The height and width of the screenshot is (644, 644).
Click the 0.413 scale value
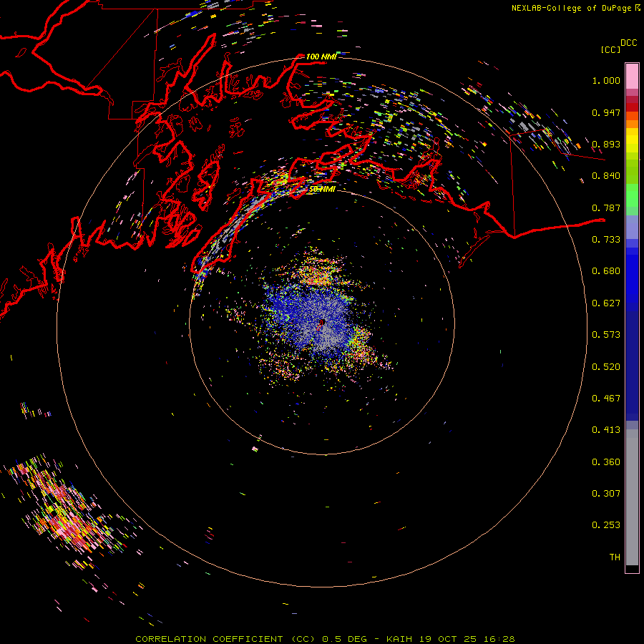point(606,430)
